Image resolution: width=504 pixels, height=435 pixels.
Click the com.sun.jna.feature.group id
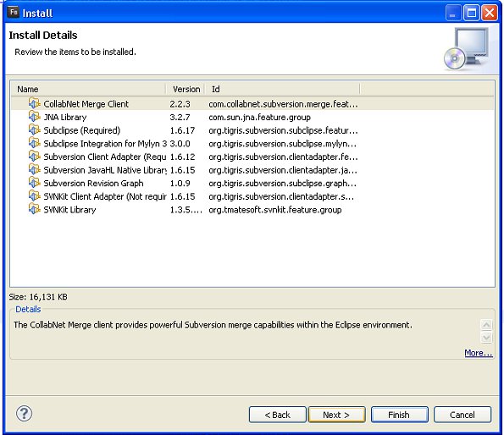pyautogui.click(x=259, y=117)
